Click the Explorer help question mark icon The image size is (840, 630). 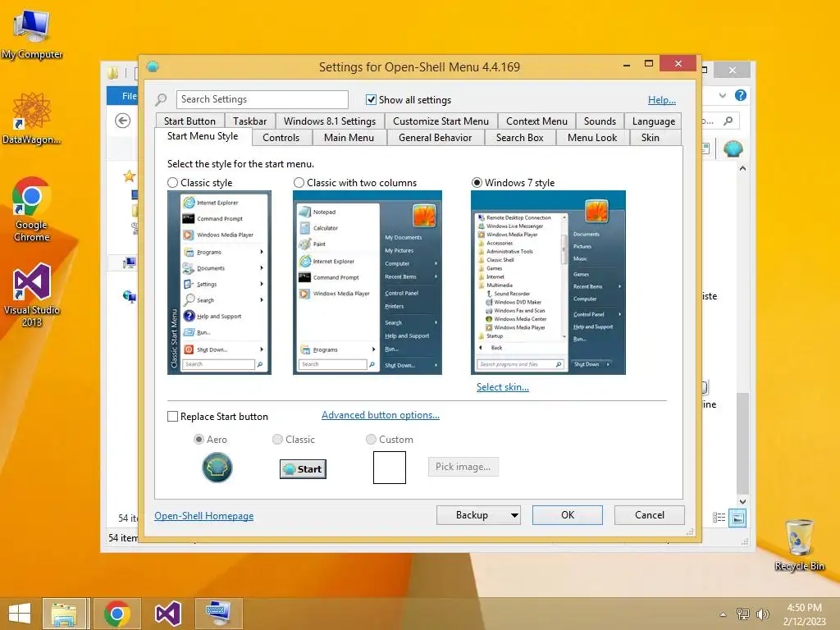[741, 95]
